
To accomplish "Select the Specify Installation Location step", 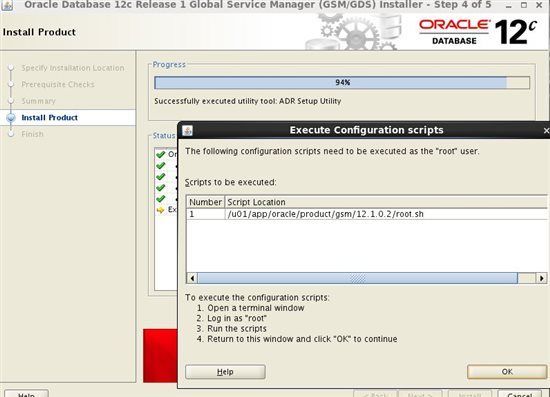I will click(x=73, y=68).
